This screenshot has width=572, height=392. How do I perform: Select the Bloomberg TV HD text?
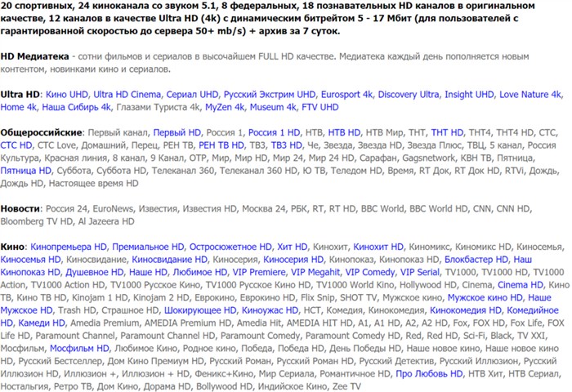pos(37,221)
